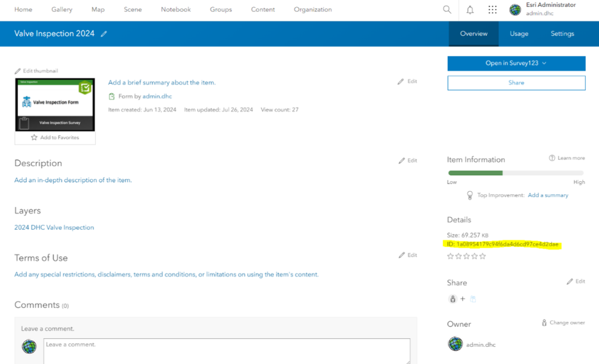Click the Add to Favorites star
Viewport: 599px width, 364px height.
(34, 137)
